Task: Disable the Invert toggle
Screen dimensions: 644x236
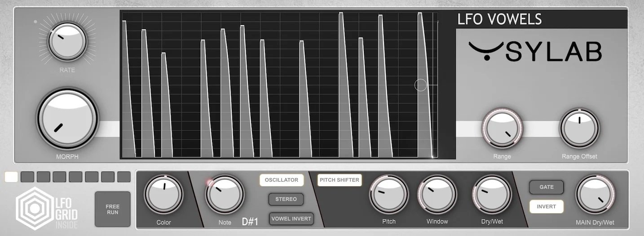Action: 546,207
